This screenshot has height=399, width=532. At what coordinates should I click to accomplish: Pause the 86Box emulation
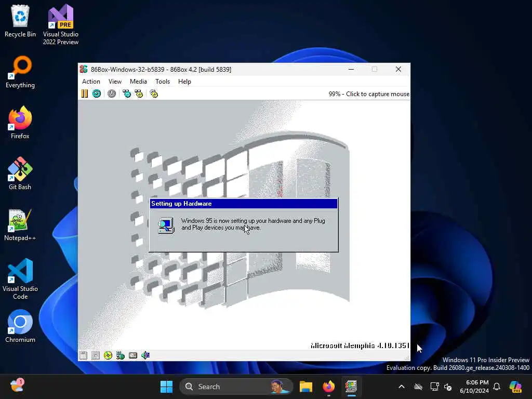point(85,94)
